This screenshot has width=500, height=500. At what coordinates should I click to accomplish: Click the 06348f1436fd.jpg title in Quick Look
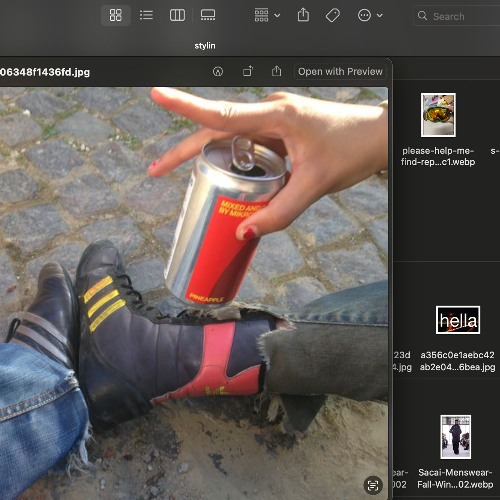coord(45,72)
